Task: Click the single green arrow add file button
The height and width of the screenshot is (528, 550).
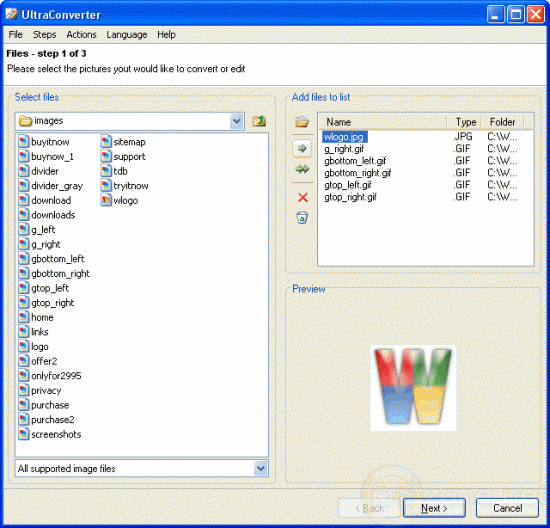Action: pos(302,149)
